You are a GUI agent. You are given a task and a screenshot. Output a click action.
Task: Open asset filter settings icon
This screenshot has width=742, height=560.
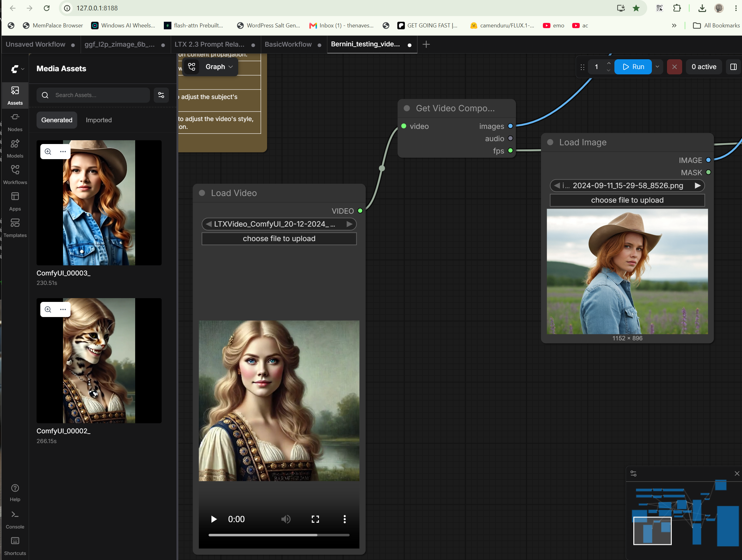161,95
